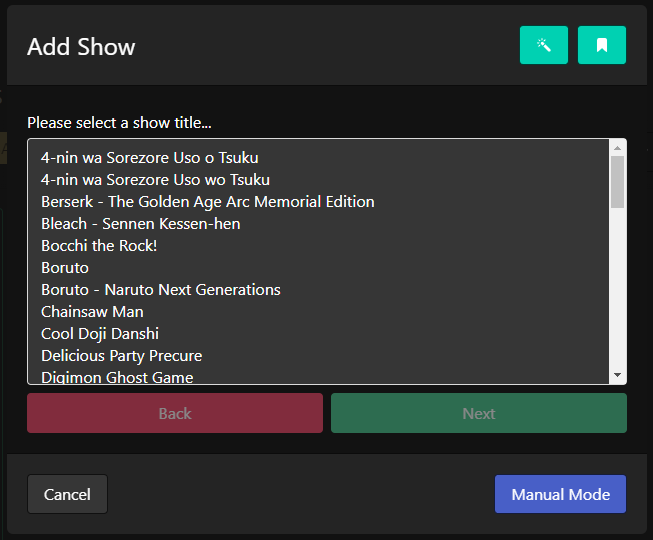The height and width of the screenshot is (540, 653).
Task: Click the red Back button
Action: (175, 413)
